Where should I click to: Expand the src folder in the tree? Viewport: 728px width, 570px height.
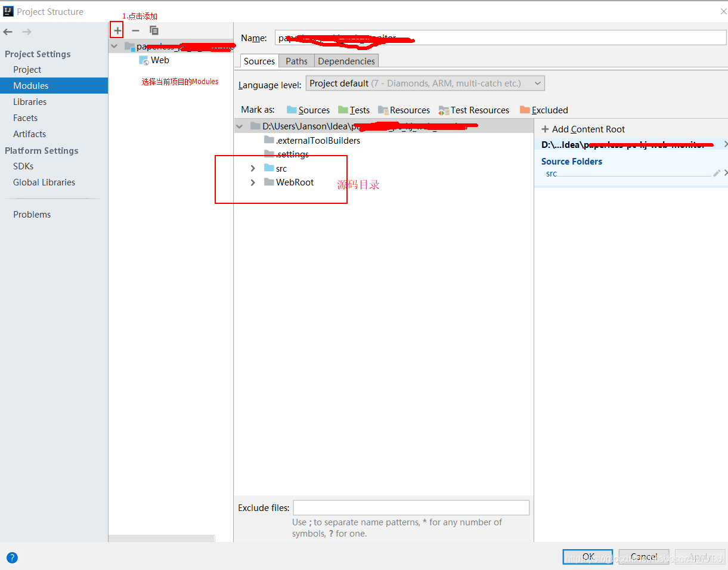(253, 168)
